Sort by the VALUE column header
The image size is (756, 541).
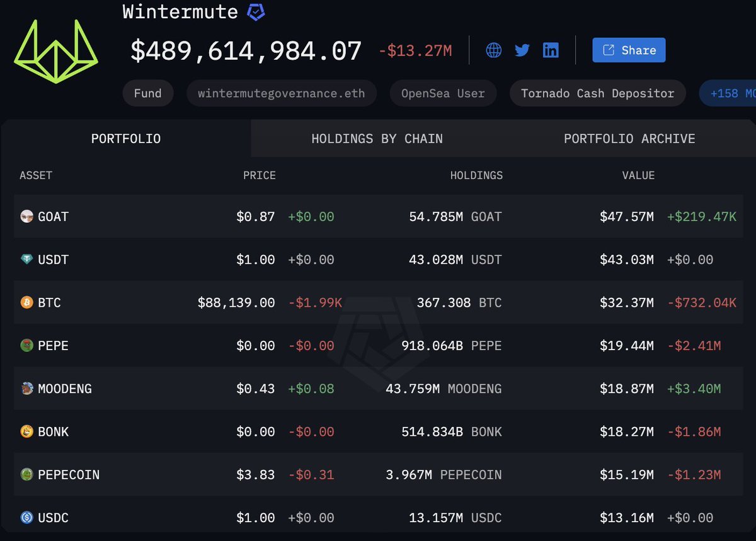coord(638,176)
